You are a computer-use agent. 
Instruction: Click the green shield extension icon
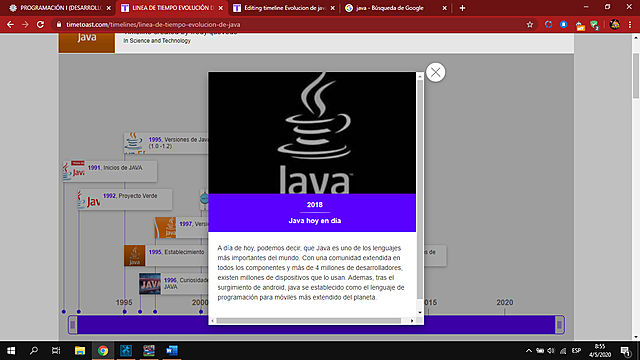click(595, 25)
